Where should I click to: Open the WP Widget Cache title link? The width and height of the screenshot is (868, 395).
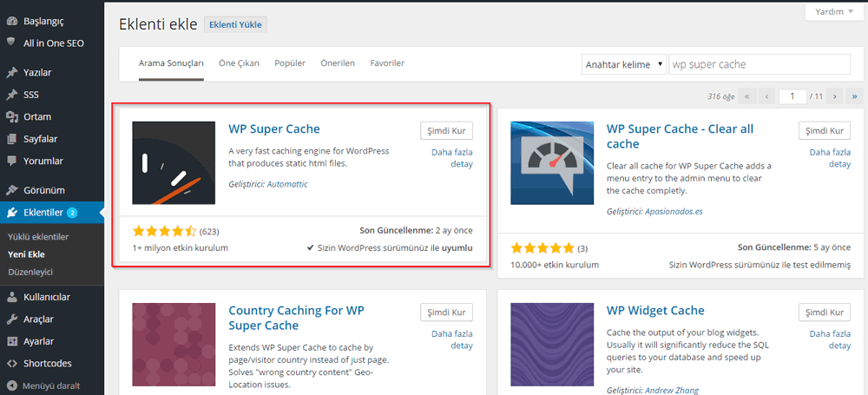[x=655, y=310]
